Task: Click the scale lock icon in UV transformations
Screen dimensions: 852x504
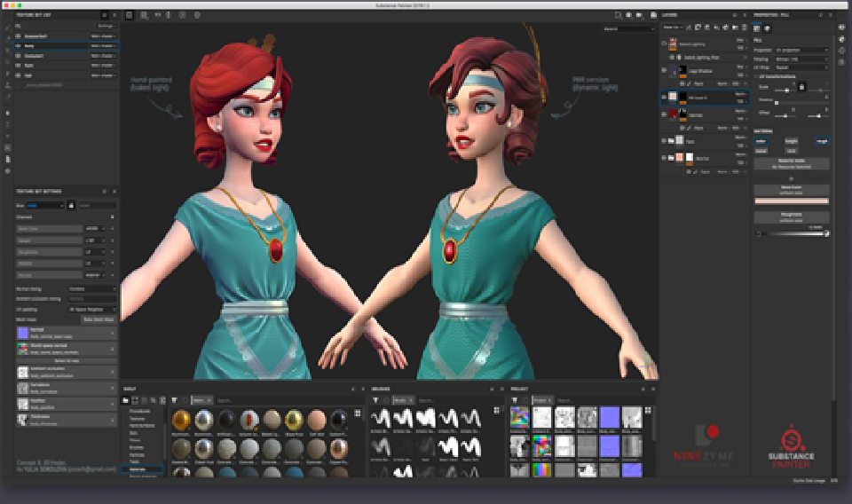Action: click(801, 87)
